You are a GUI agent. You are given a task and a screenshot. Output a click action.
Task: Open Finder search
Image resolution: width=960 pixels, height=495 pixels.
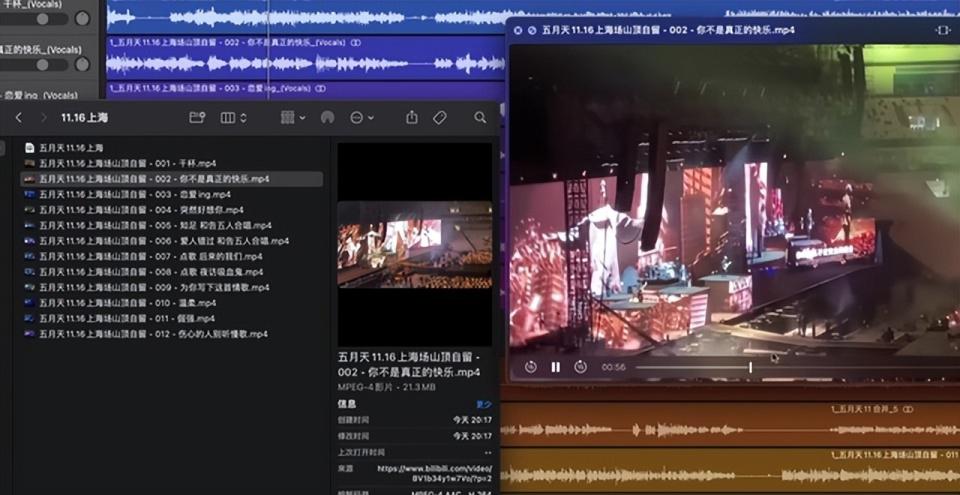coord(480,118)
